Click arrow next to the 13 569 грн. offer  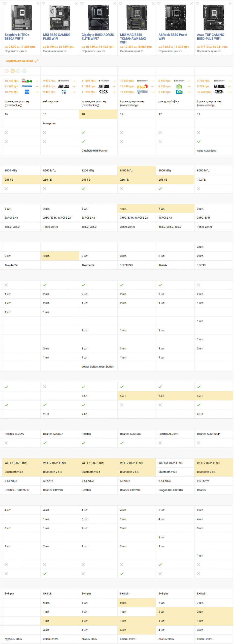(x=152, y=81)
